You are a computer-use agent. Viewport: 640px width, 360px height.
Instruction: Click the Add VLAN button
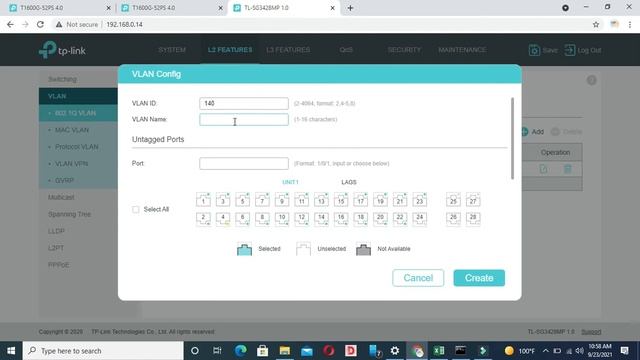coord(533,131)
